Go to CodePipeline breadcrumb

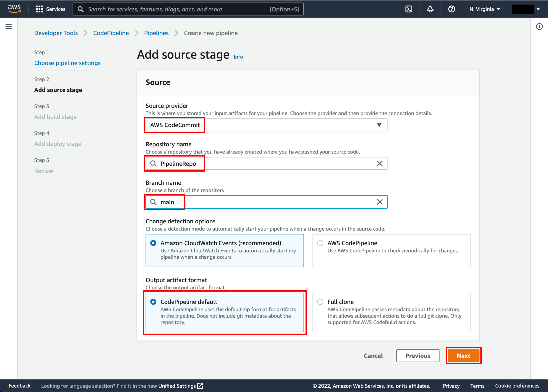(x=111, y=33)
